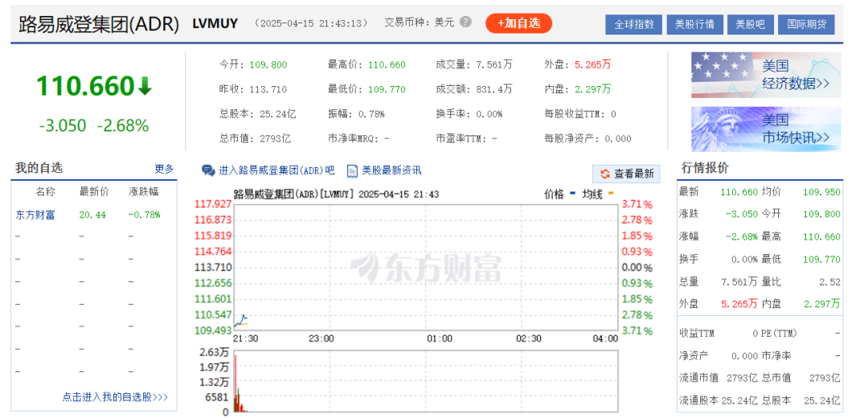This screenshot has height=418, width=868.
Task: Click the 交易币种：美元 label
Action: [419, 23]
